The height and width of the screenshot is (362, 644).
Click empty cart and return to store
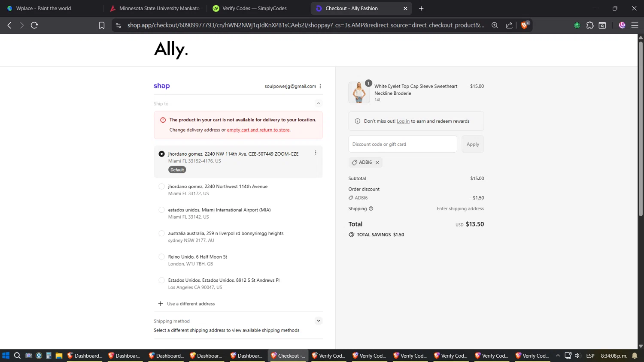258,130
